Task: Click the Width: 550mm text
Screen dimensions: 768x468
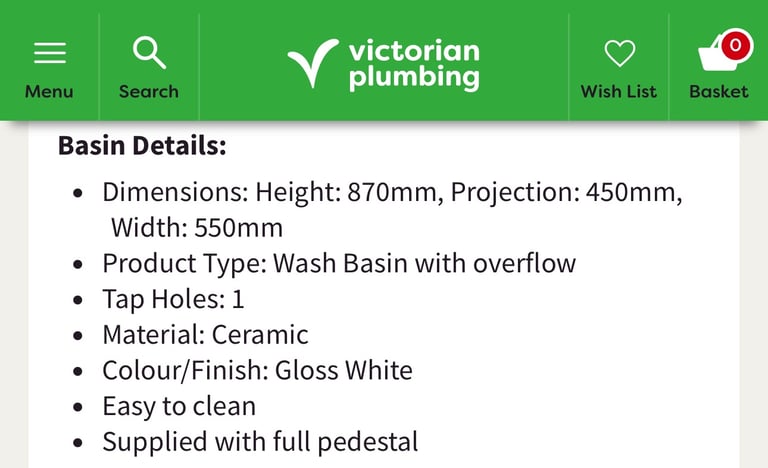Action: pyautogui.click(x=197, y=228)
